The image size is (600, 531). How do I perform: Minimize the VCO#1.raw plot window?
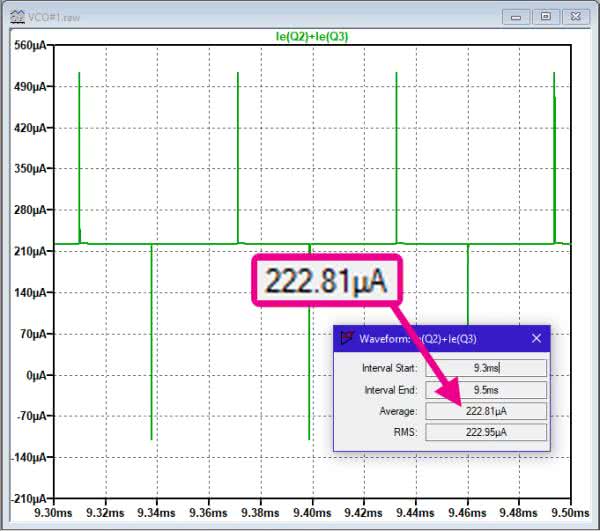point(518,16)
